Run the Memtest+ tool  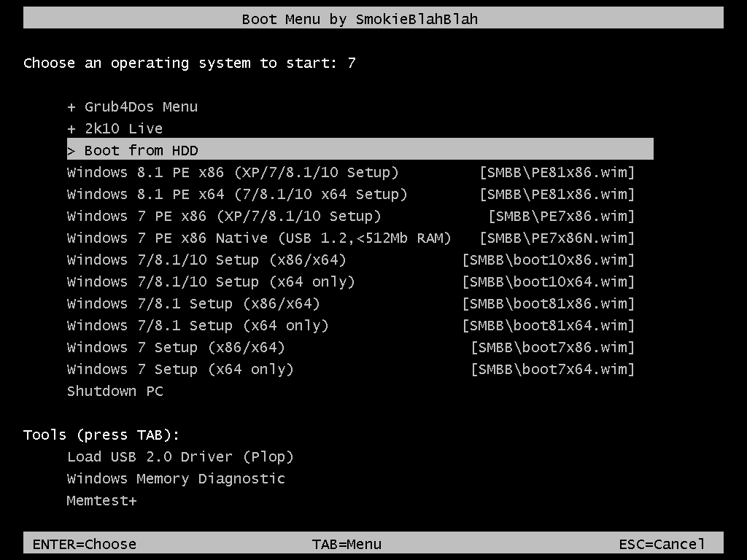102,501
